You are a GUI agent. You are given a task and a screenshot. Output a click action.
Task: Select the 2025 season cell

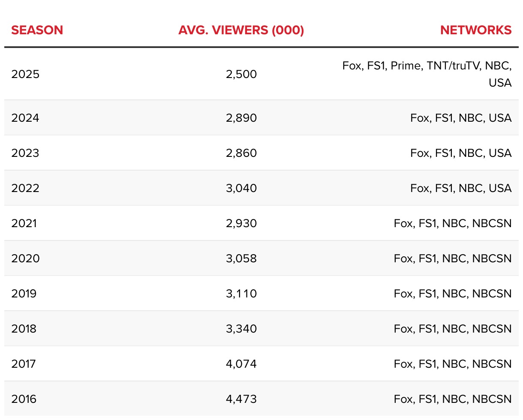(25, 74)
